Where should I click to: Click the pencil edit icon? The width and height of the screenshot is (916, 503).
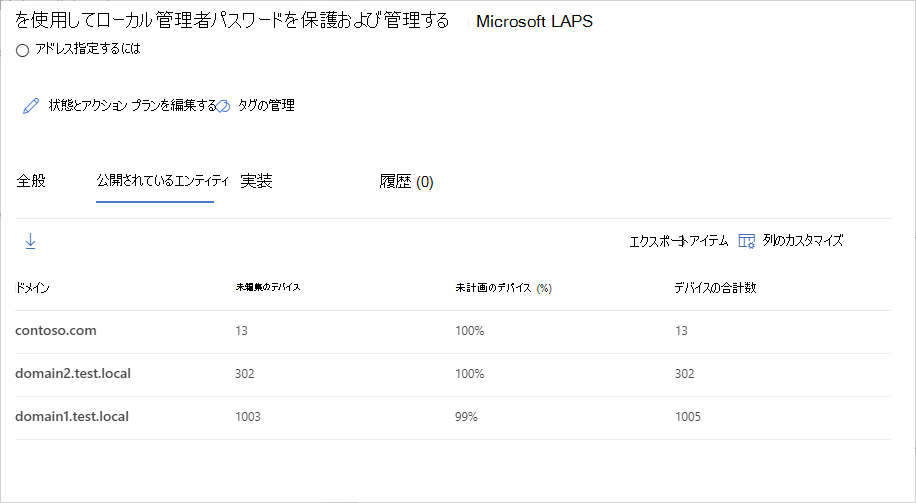coord(31,106)
